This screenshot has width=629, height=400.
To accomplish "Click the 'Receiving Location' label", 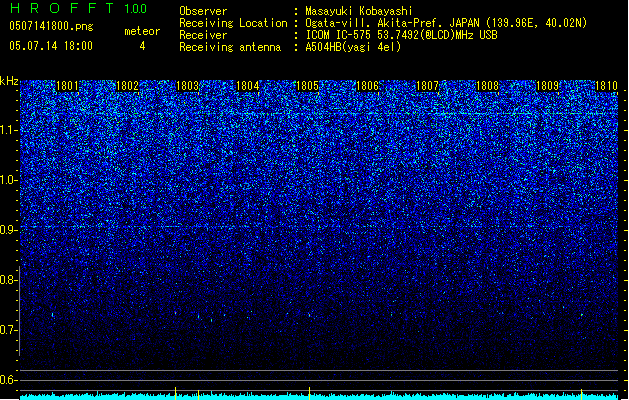I will [233, 23].
